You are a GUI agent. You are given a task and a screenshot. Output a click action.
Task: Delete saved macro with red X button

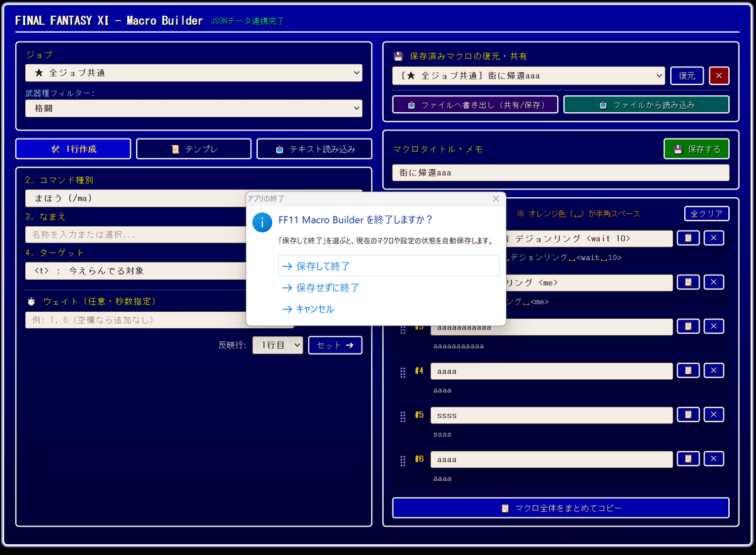click(719, 76)
